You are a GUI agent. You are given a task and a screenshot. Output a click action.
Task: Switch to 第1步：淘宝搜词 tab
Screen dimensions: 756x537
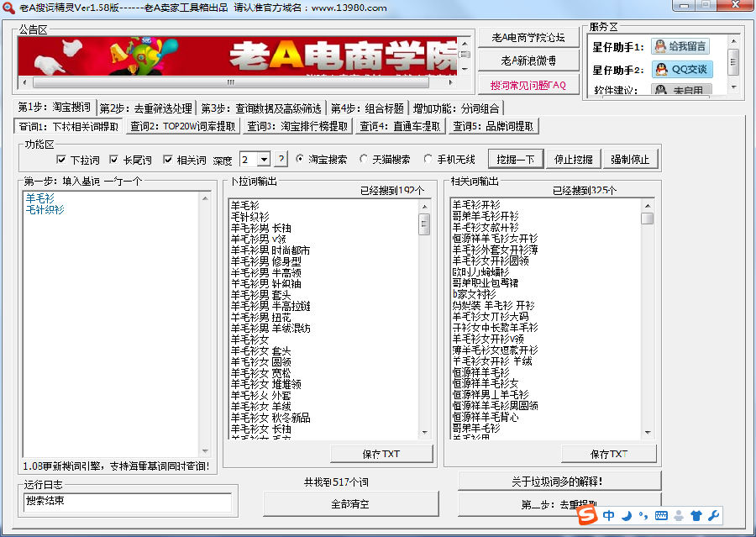(54, 107)
